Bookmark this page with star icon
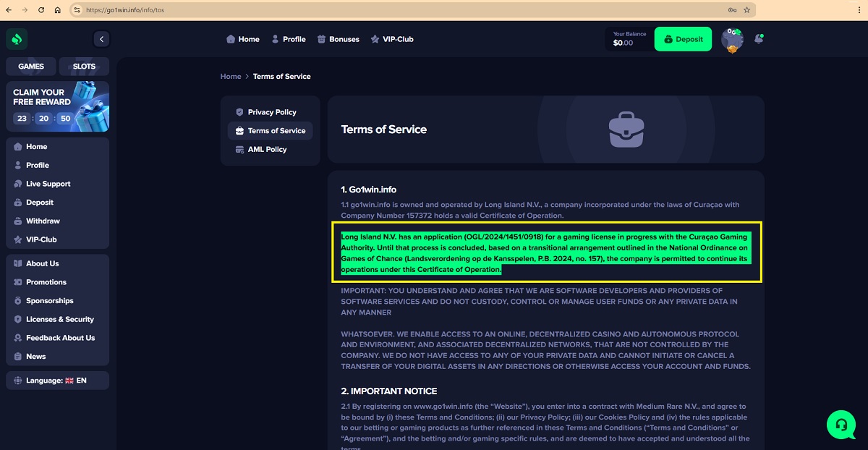Screen dimensions: 868x450 coord(746,10)
